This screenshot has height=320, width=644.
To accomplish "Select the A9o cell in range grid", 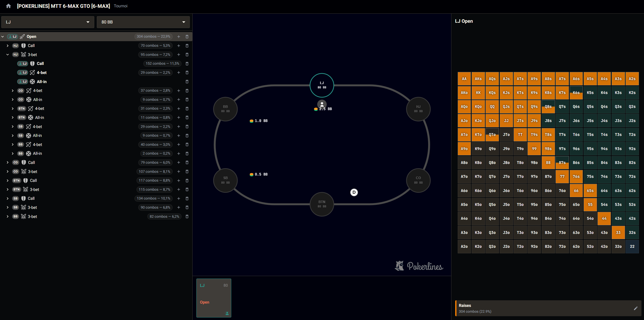I will [464, 149].
